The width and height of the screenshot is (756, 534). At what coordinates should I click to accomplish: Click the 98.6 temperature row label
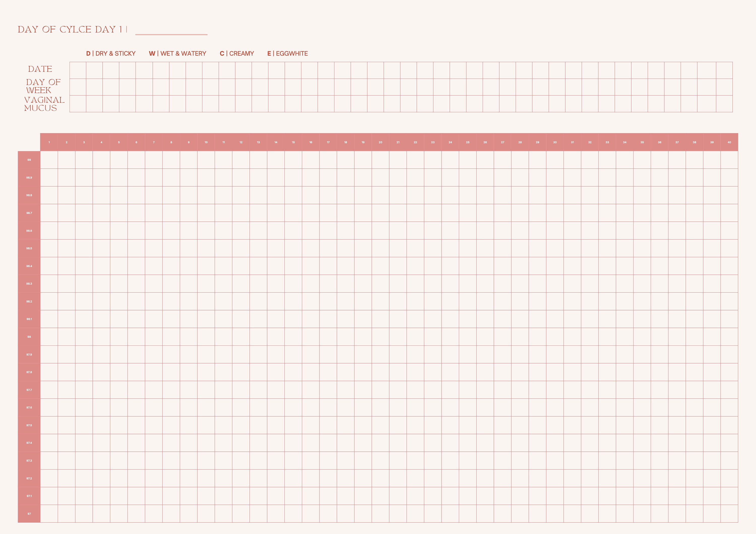click(x=29, y=230)
